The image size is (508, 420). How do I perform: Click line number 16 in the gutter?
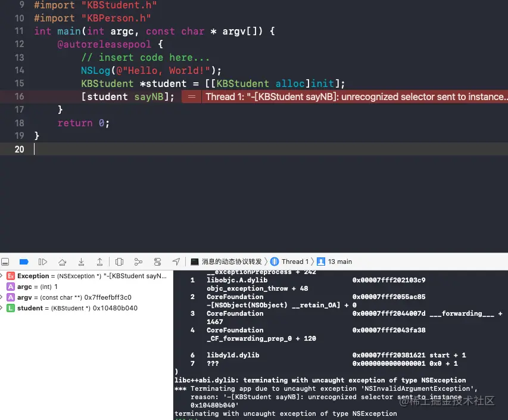pos(19,97)
